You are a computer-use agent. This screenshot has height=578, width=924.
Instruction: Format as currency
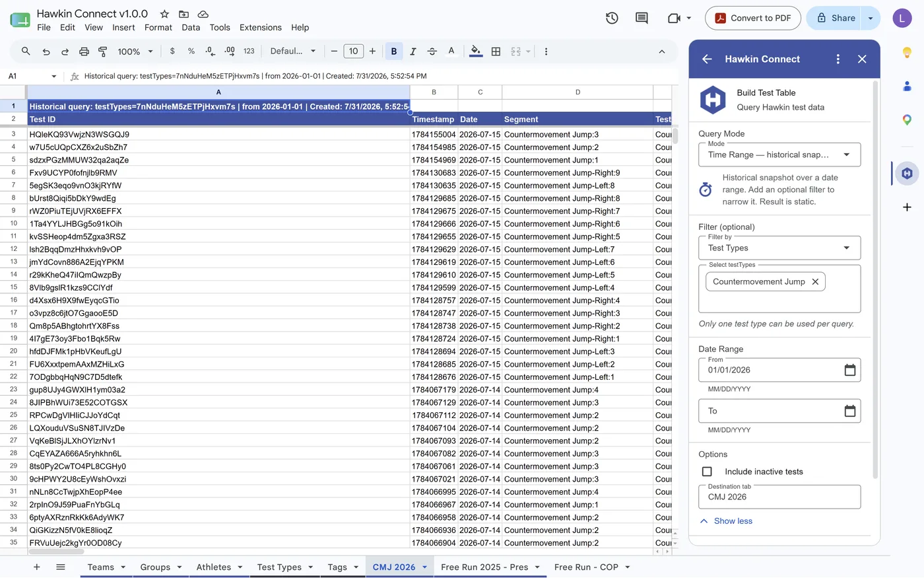(x=172, y=52)
